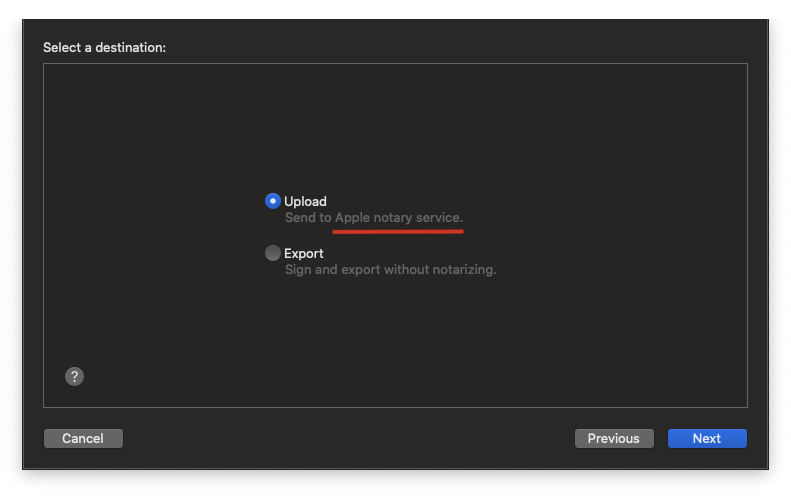Click "Sign and export without notarizing." description

(390, 269)
